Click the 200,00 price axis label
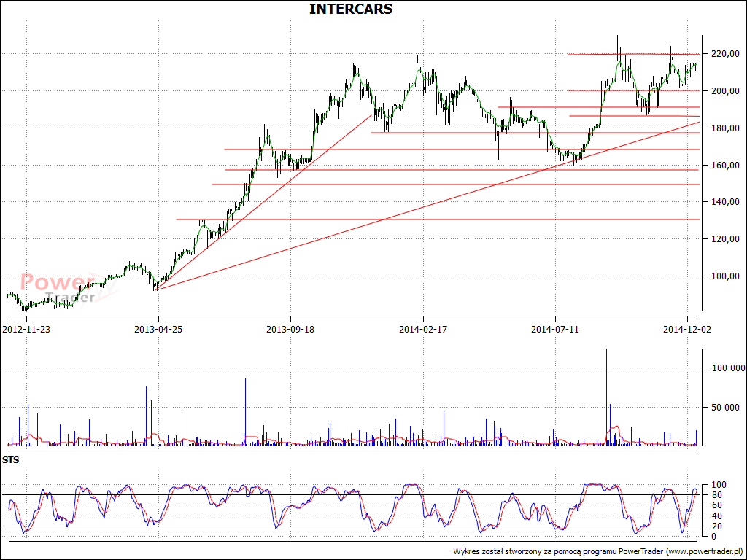This screenshot has width=747, height=560. coord(726,91)
